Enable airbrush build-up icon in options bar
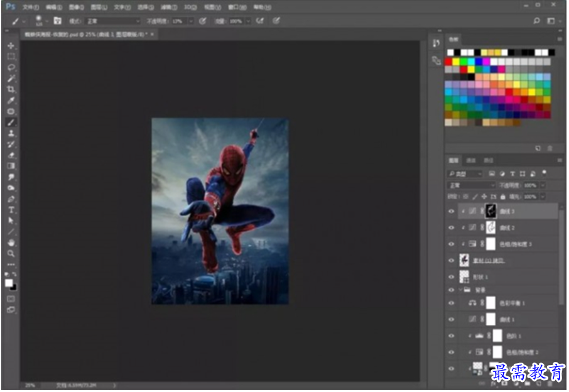The image size is (569, 392). (260, 21)
